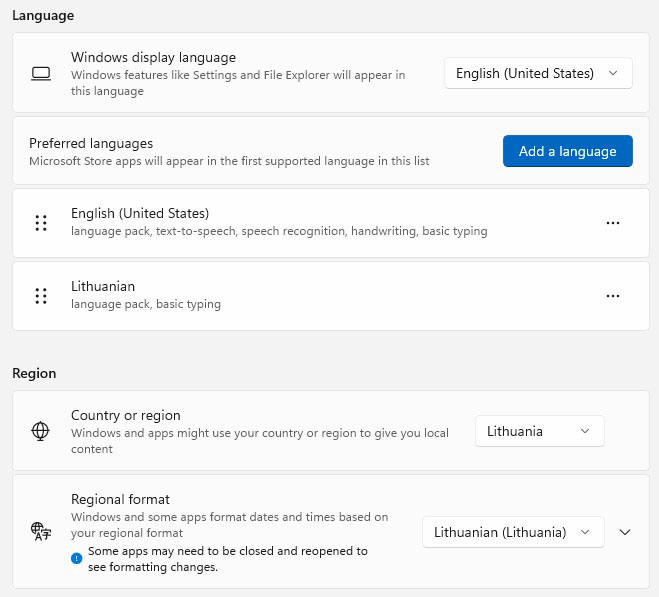
Task: Expand the Regional format details chevron
Action: tap(625, 532)
